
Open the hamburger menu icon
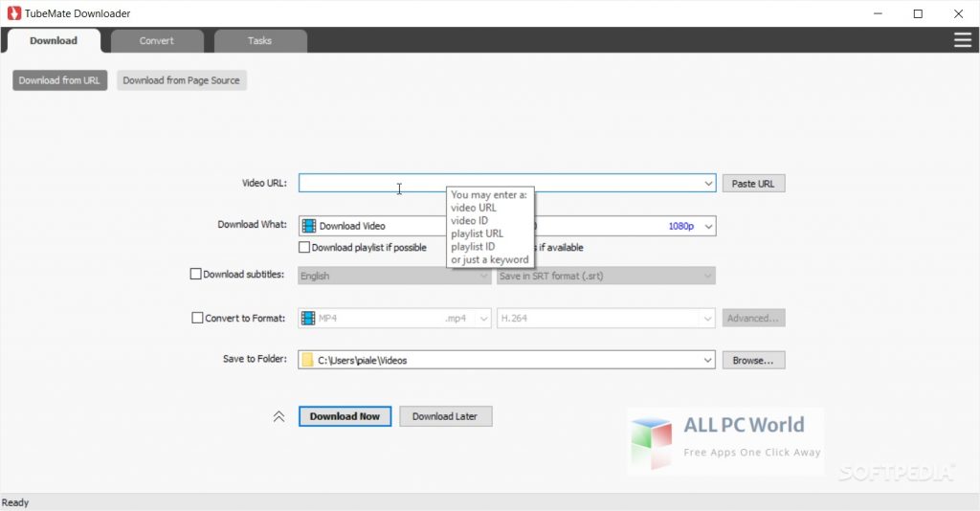[x=963, y=40]
